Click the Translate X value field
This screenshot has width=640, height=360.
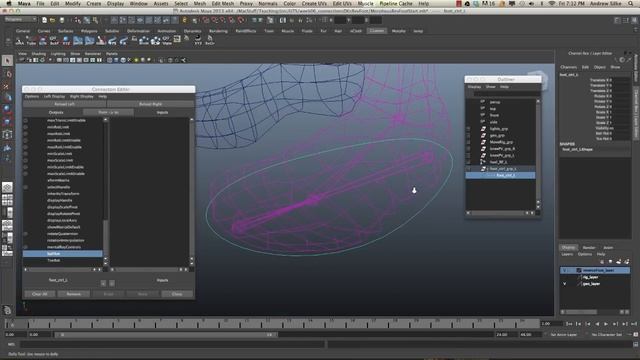pos(620,80)
